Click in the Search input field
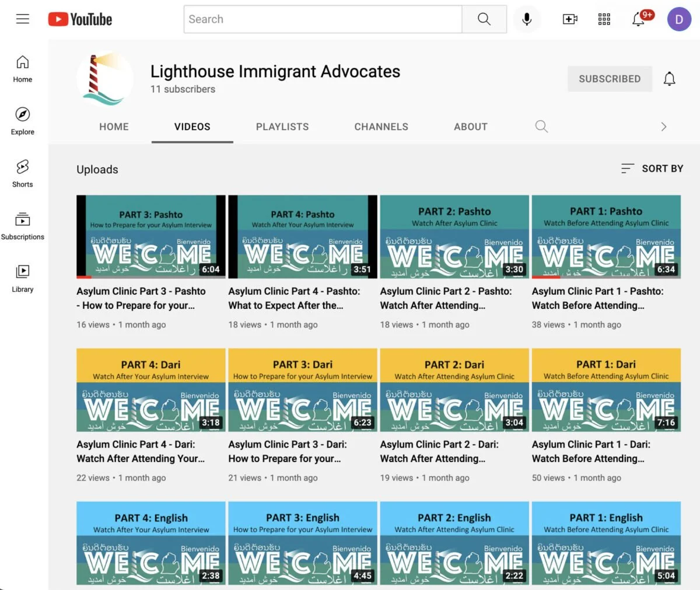This screenshot has width=700, height=590. (323, 19)
